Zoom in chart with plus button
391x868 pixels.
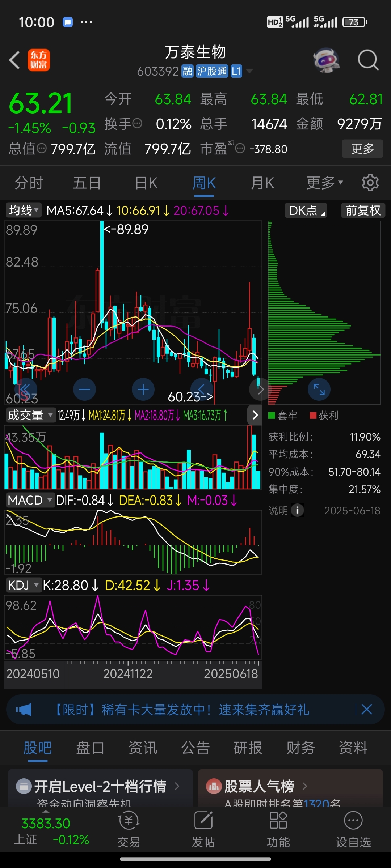tap(143, 390)
